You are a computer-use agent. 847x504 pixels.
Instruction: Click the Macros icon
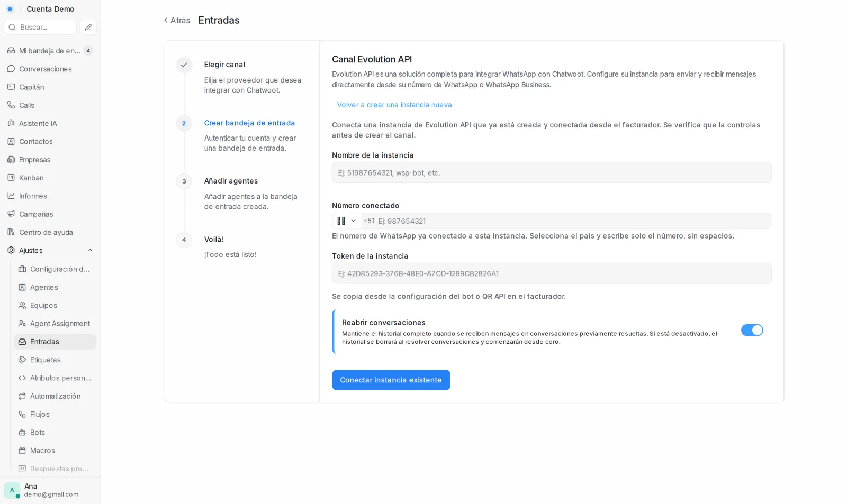[22, 451]
